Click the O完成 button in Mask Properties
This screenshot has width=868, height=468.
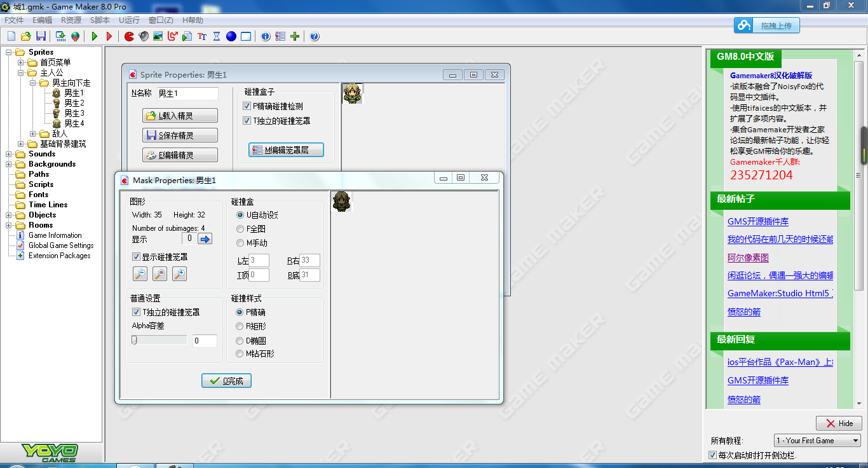(226, 380)
